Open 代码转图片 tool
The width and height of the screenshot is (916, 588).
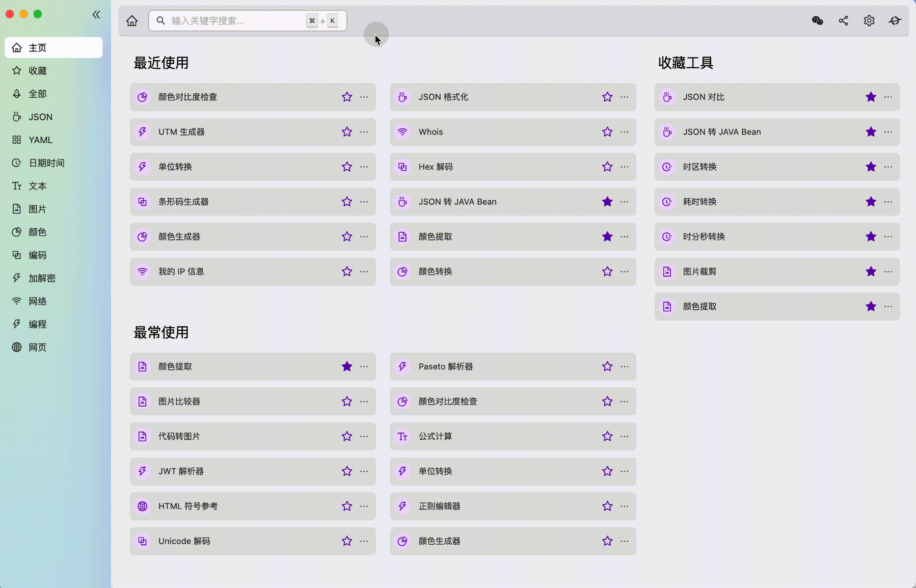(x=253, y=436)
